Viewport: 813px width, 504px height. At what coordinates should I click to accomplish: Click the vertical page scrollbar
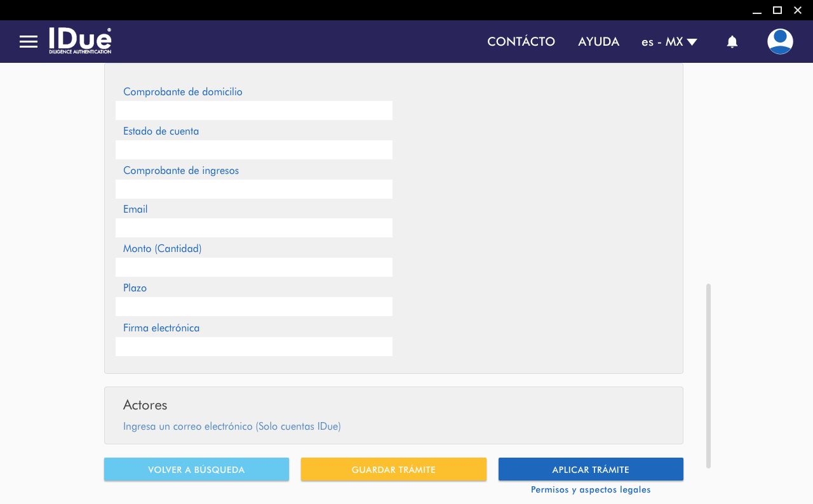(x=708, y=375)
